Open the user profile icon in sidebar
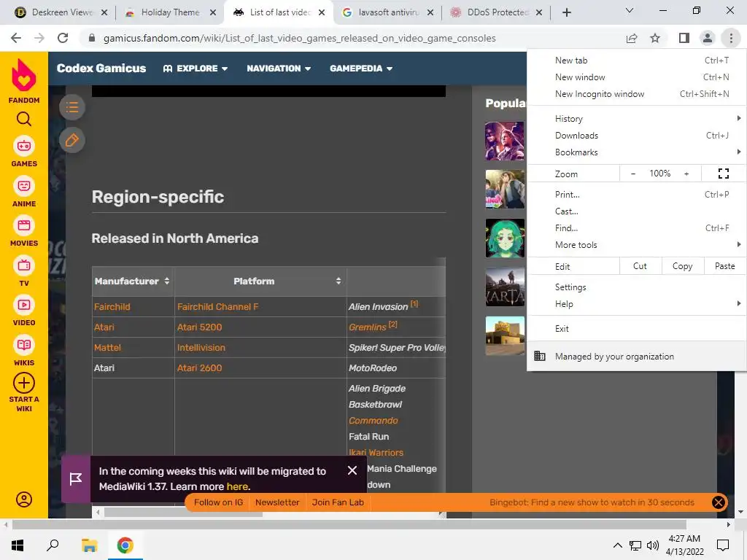Image resolution: width=747 pixels, height=560 pixels. [x=24, y=499]
